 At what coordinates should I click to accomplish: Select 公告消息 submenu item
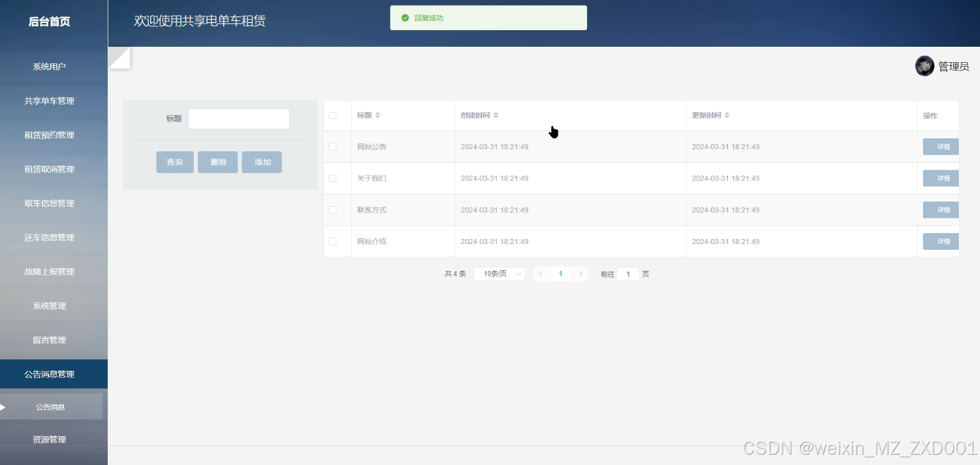click(x=51, y=407)
